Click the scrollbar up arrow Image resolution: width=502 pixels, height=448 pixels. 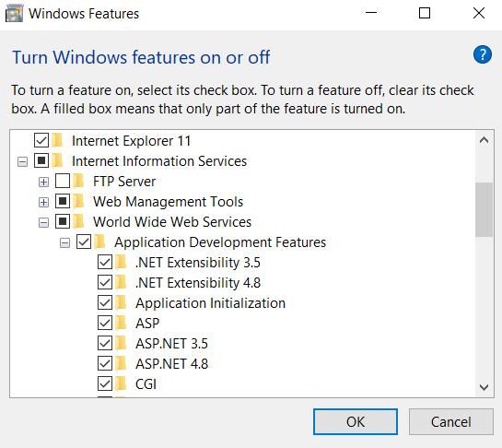point(484,140)
